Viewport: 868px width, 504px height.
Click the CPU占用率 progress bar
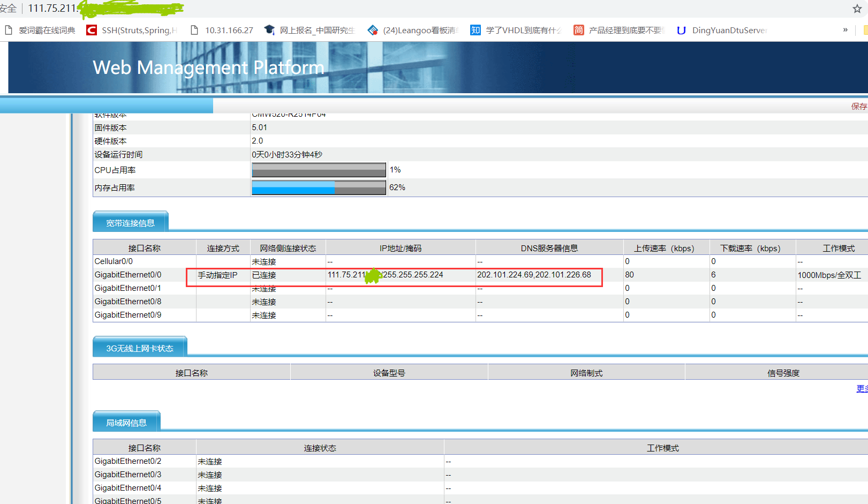tap(319, 170)
